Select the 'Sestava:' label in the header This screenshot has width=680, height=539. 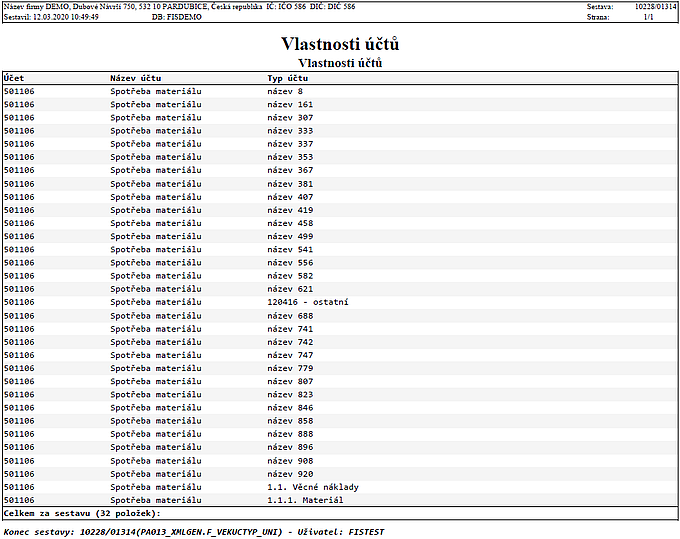(x=600, y=7)
